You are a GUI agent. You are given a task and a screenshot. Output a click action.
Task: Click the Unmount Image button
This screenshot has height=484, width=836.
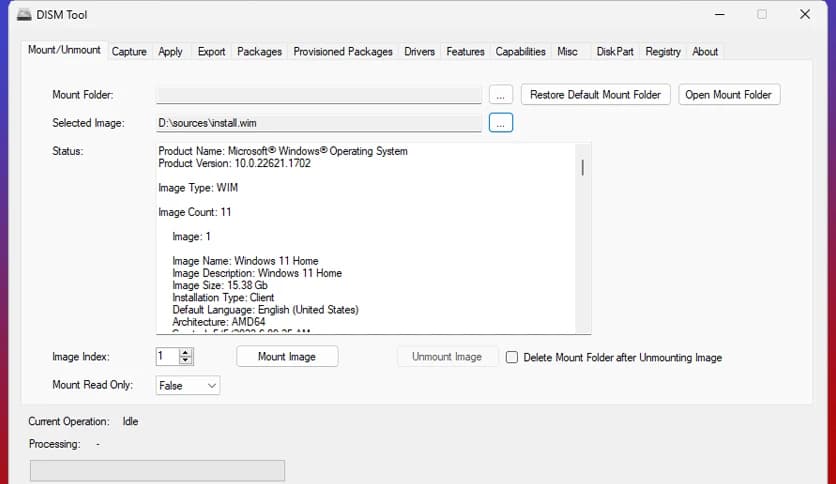pos(447,357)
